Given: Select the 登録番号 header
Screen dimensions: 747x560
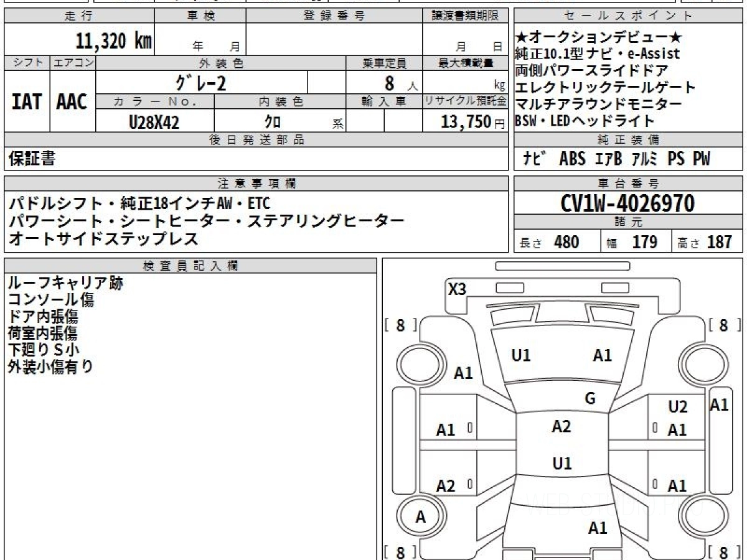Looking at the screenshot, I should (334, 16).
